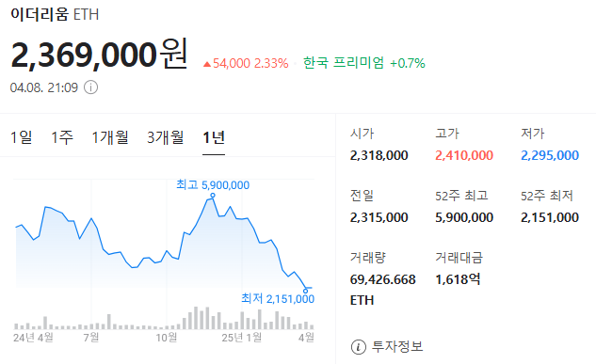Click the 52주 최고 value 5,900,000

[x=464, y=217]
